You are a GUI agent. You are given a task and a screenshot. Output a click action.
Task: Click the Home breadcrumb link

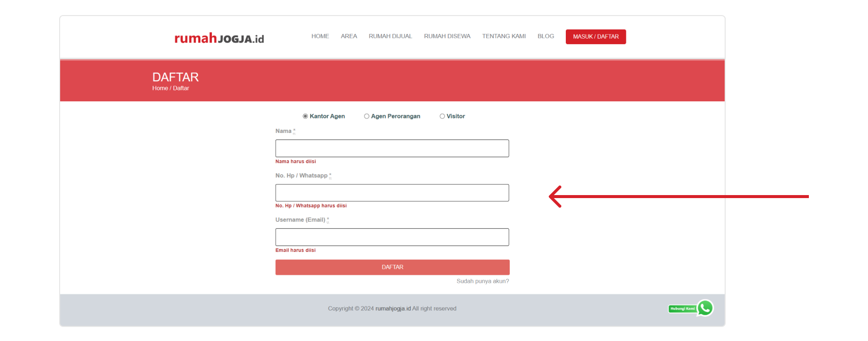tap(160, 88)
